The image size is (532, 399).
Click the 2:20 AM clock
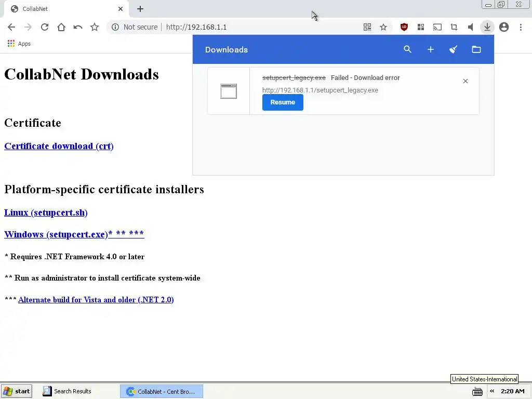[513, 391]
